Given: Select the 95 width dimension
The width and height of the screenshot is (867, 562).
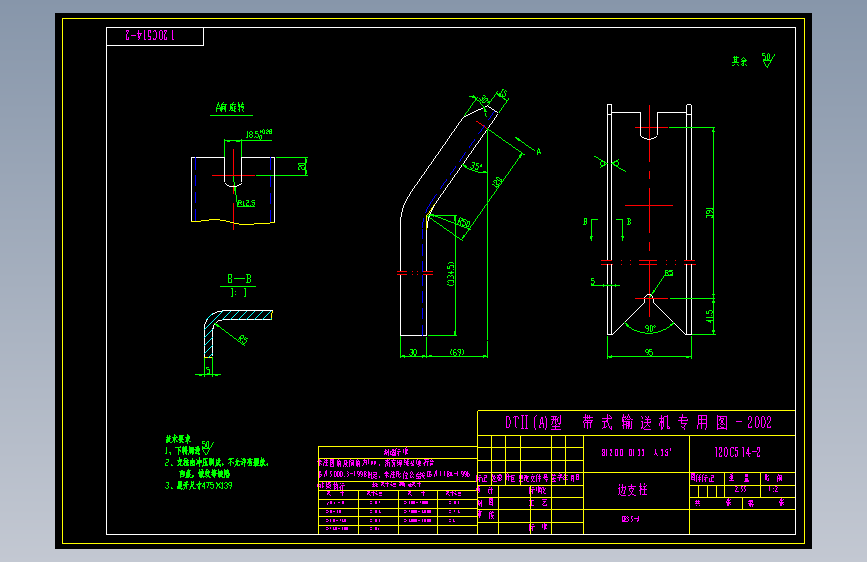Looking at the screenshot, I should pos(649,352).
